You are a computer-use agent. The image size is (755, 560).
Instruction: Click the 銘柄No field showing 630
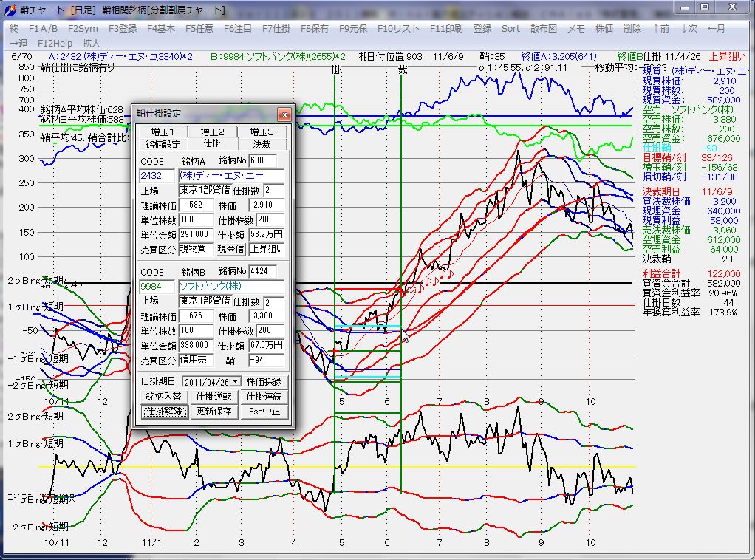point(262,161)
